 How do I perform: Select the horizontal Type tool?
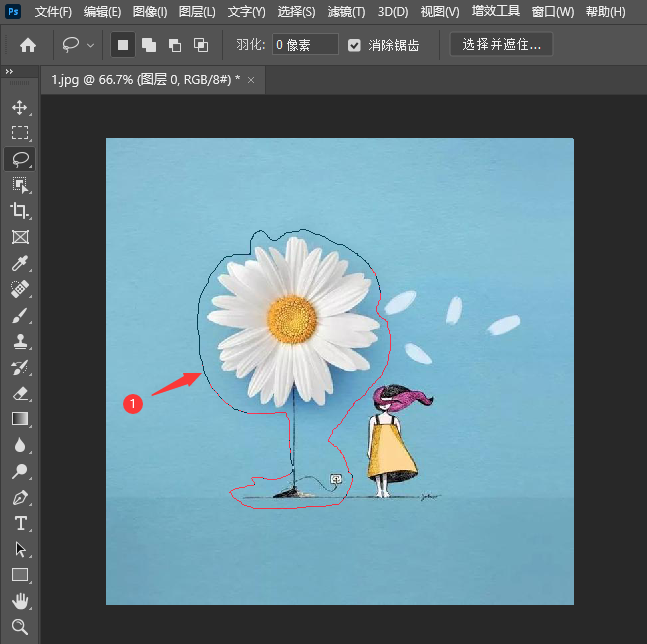coord(19,523)
